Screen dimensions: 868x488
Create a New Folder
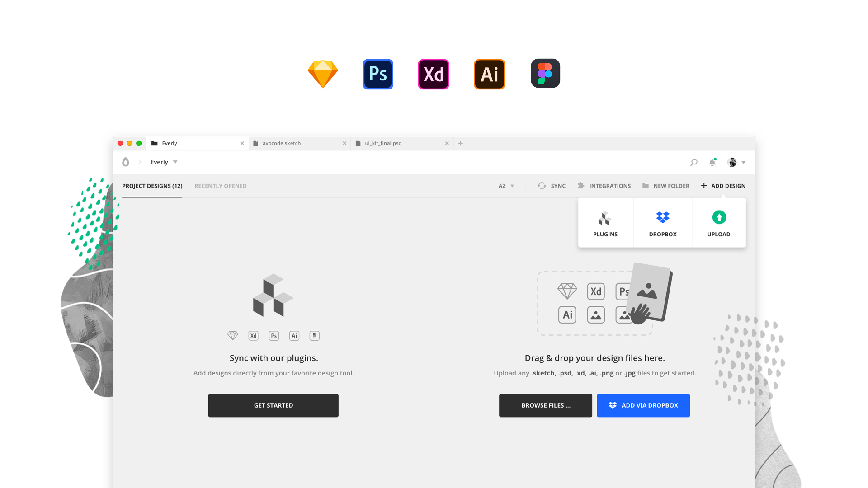pyautogui.click(x=666, y=186)
